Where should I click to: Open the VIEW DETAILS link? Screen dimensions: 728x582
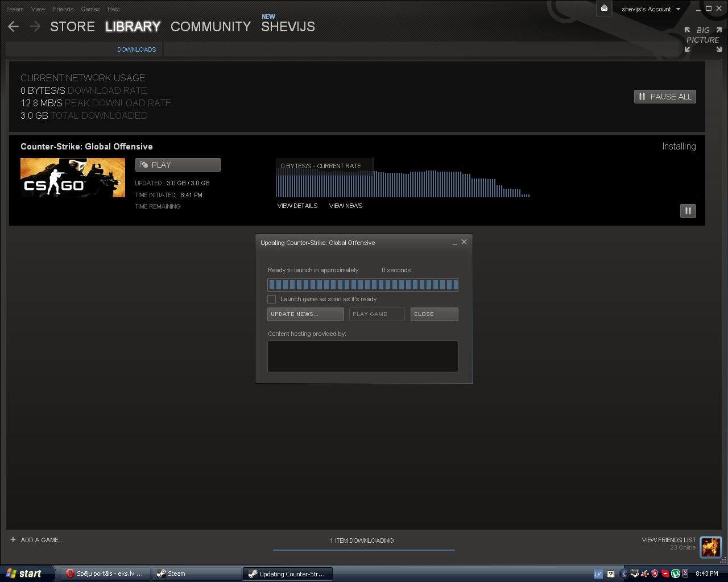click(297, 206)
